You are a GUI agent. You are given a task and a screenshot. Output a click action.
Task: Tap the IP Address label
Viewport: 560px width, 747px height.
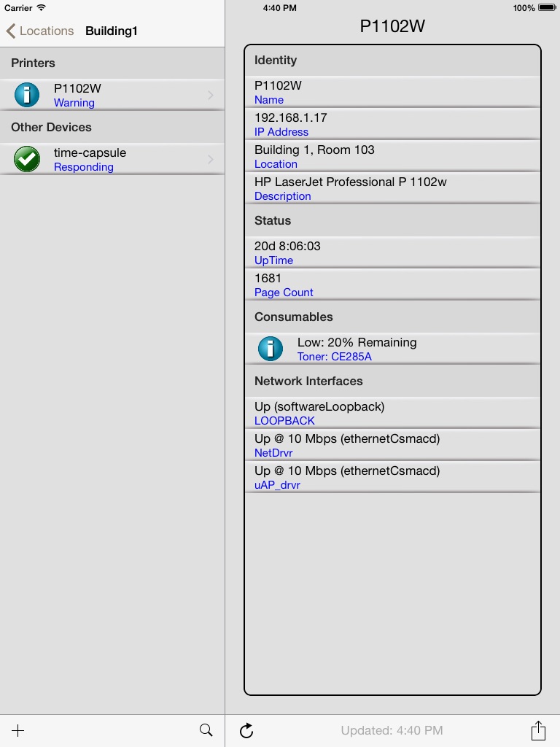pos(281,132)
